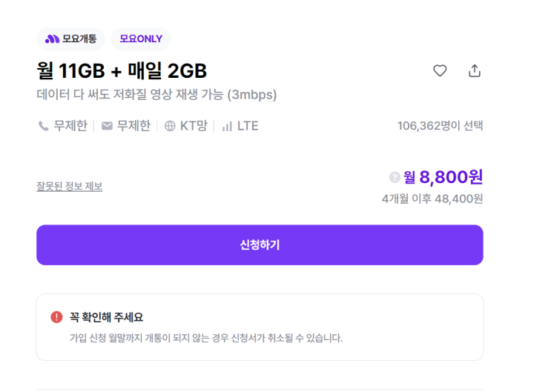The width and height of the screenshot is (551, 392).
Task: Click the KT망 network label
Action: 194,126
